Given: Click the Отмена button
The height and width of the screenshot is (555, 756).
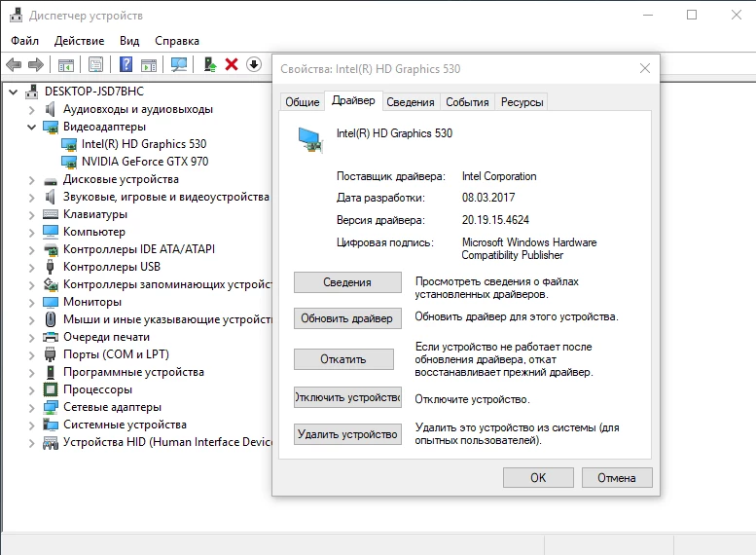Looking at the screenshot, I should tap(617, 477).
